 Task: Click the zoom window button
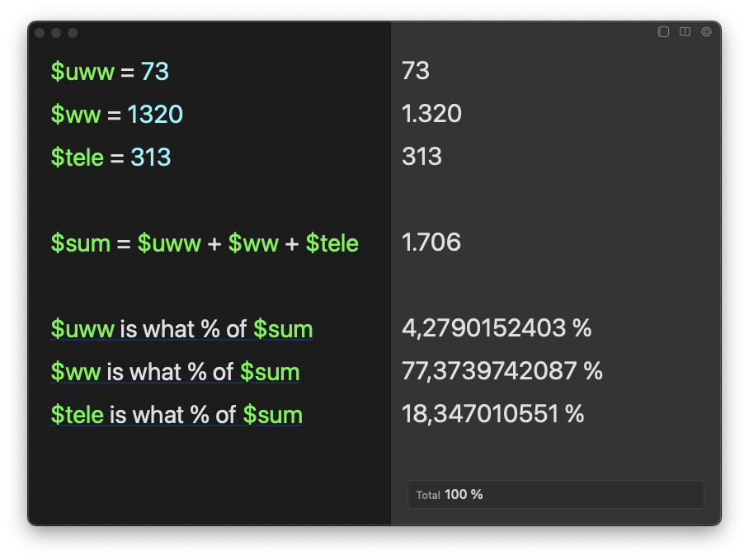pos(73,33)
